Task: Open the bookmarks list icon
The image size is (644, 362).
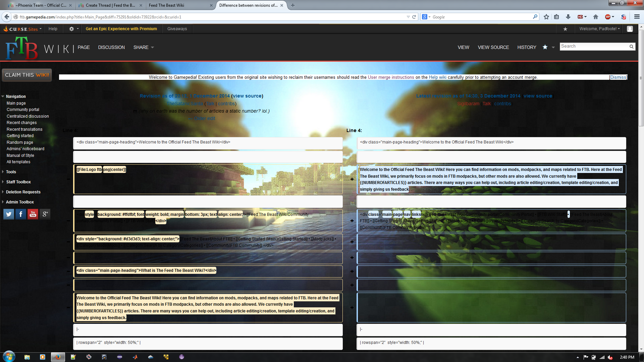Action: 556,17
